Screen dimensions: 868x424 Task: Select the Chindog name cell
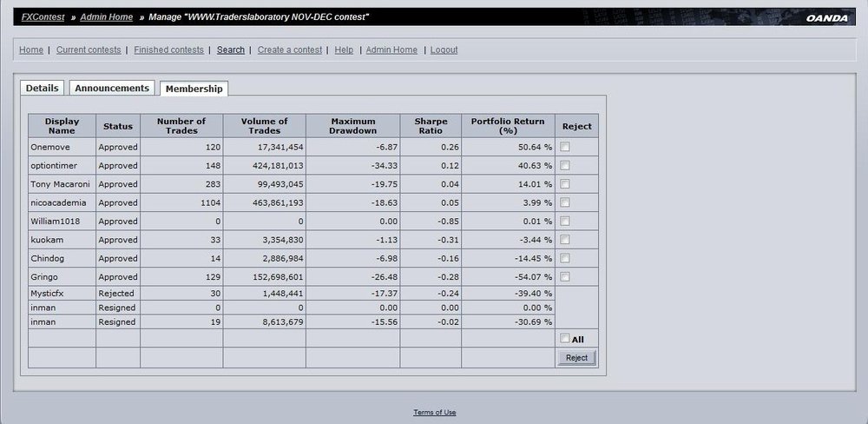tap(62, 258)
